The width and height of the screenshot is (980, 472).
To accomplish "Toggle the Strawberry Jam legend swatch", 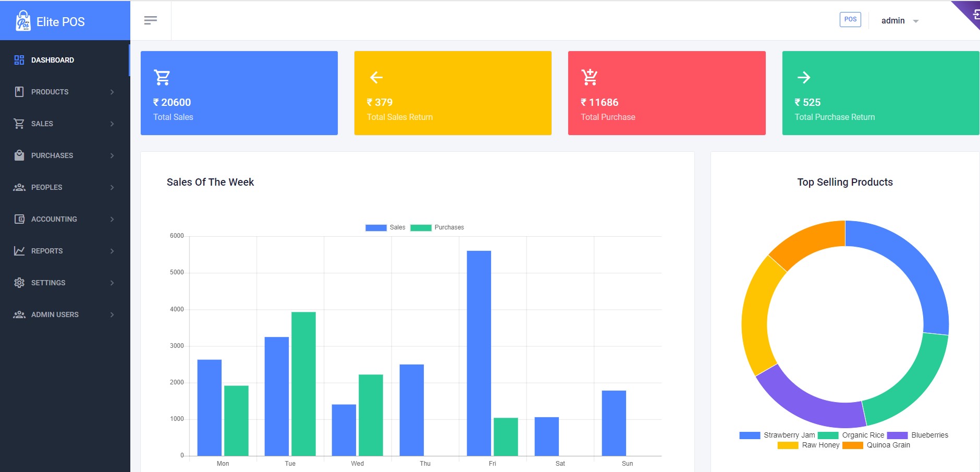I will point(750,435).
